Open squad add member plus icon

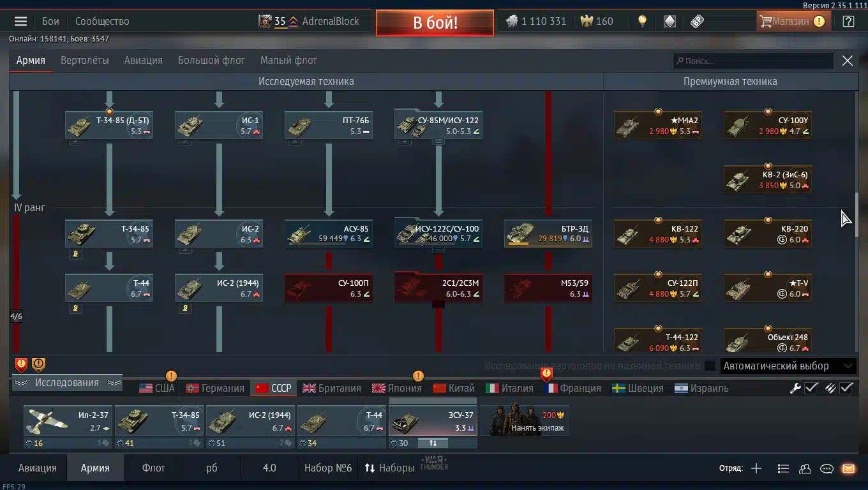756,468
